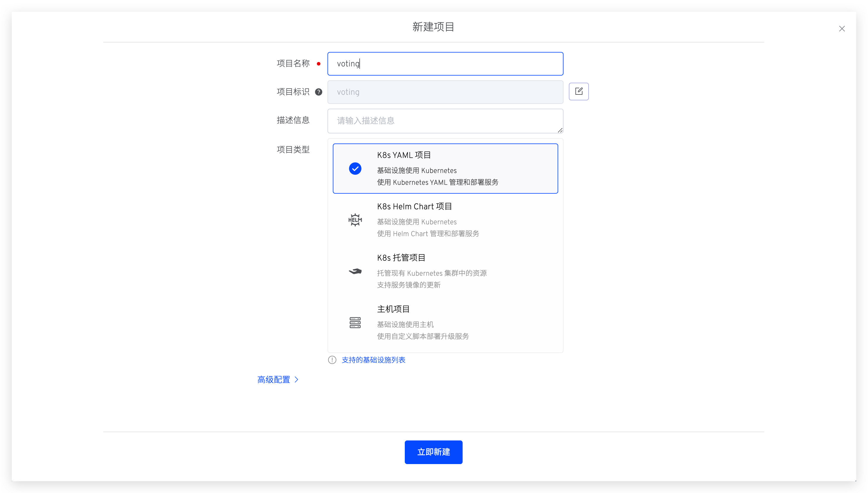Close the 新建项目 dialog
Image resolution: width=868 pixels, height=493 pixels.
tap(842, 29)
